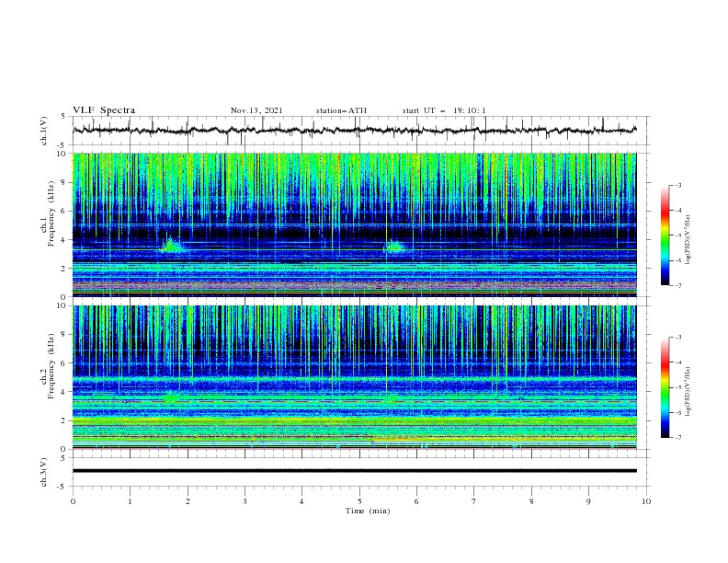Click the 'VLF Spectra' title text
This screenshot has height=563, width=728.
click(x=104, y=110)
